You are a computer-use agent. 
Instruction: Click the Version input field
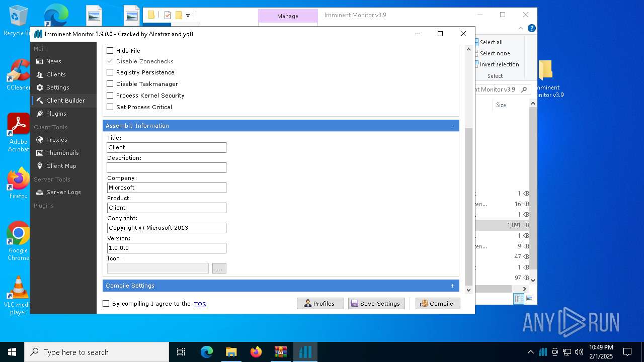(167, 248)
